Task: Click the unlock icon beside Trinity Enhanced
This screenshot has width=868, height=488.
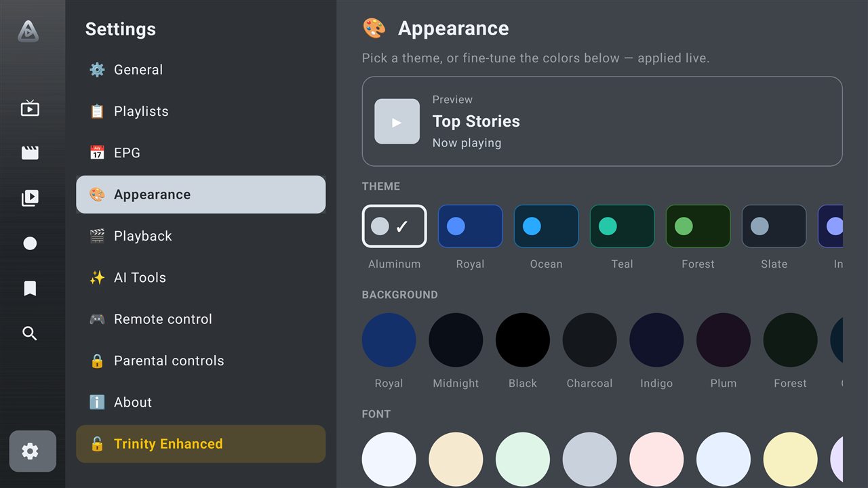Action: point(97,444)
